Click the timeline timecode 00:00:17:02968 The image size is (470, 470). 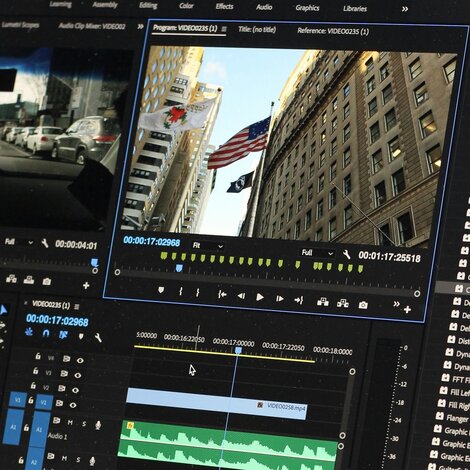(x=57, y=320)
